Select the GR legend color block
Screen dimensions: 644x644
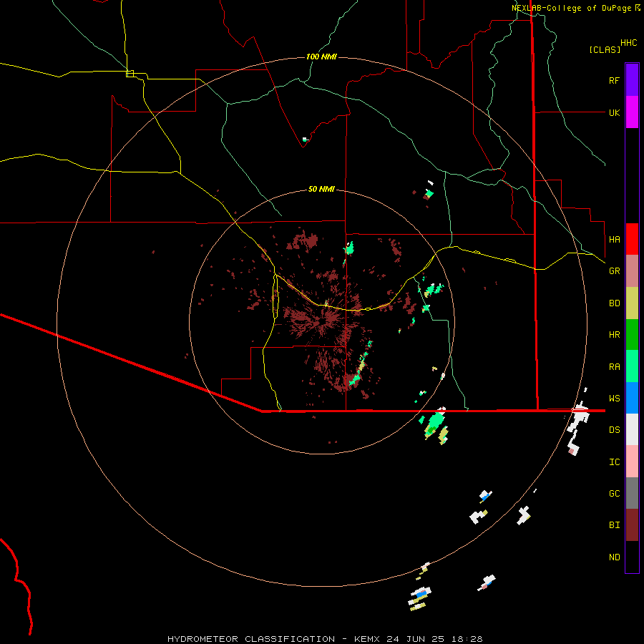click(632, 271)
